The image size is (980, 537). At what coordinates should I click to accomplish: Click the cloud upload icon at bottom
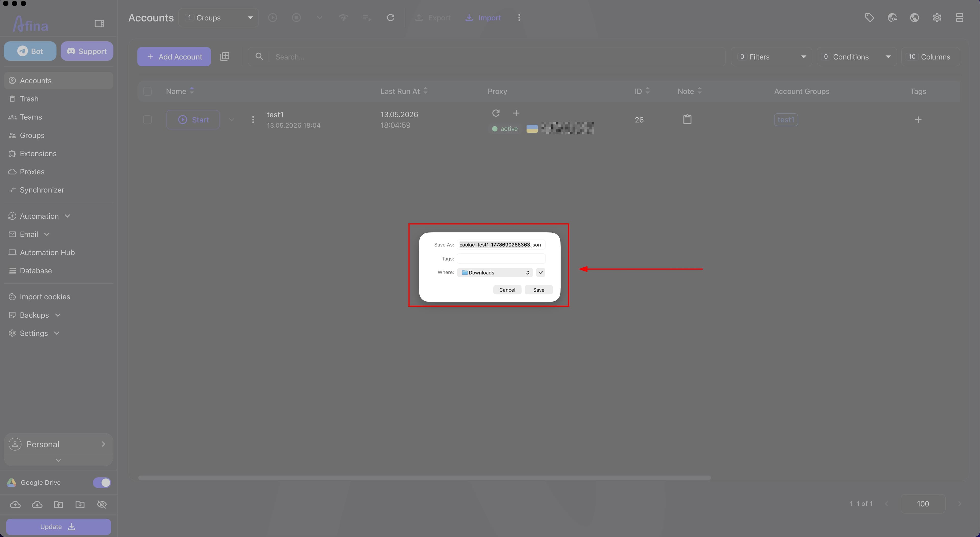15,505
